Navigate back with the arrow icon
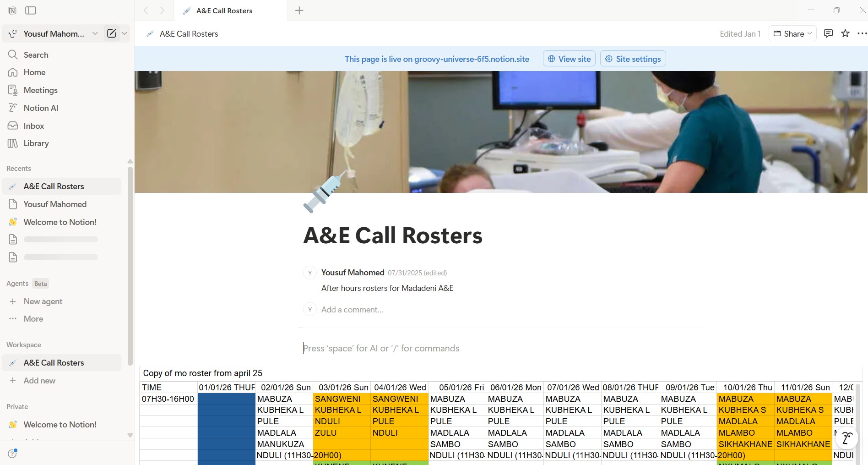The width and height of the screenshot is (868, 465). [145, 10]
